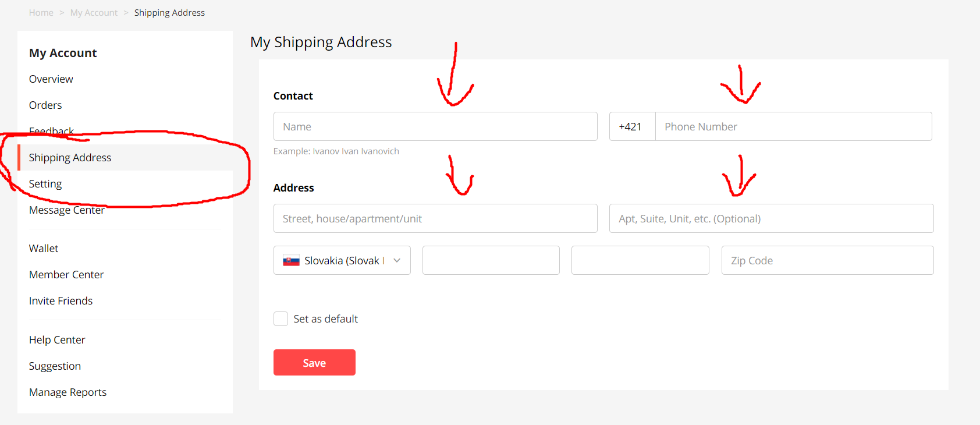Image resolution: width=980 pixels, height=425 pixels.
Task: Open Manage Reports in sidebar
Action: (68, 392)
